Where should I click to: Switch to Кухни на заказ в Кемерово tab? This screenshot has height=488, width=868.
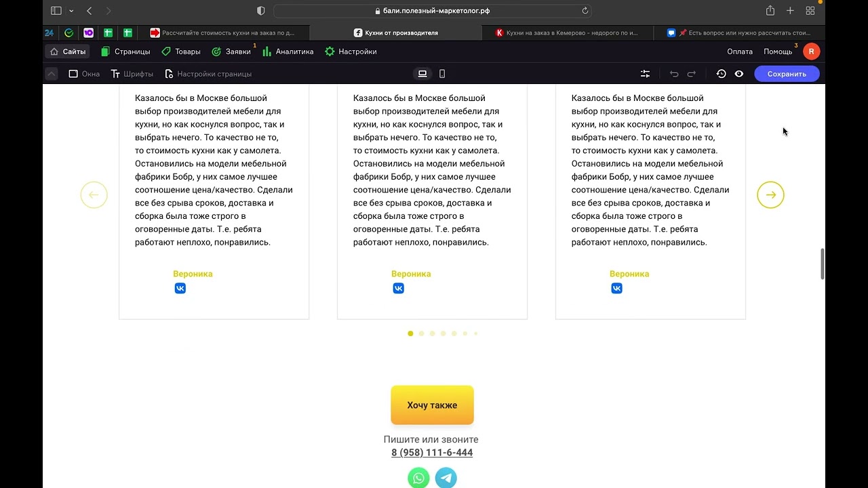coord(567,33)
